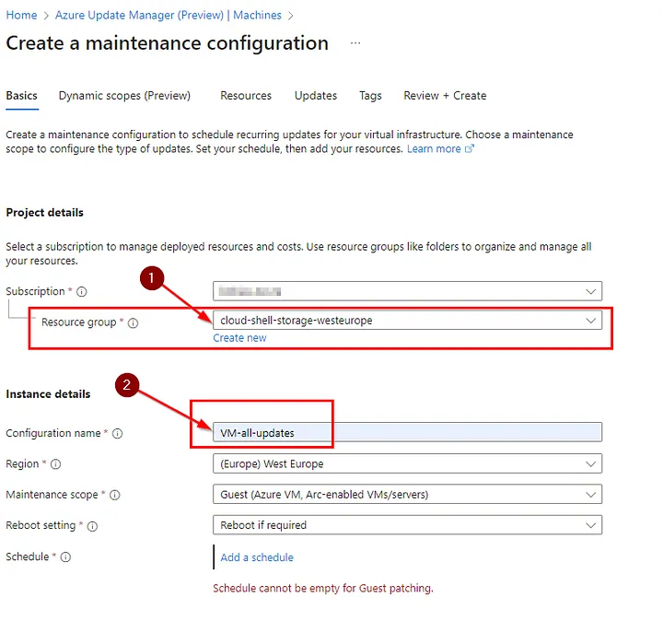Open the Updates tab
Image resolution: width=663 pixels, height=644 pixels.
316,96
